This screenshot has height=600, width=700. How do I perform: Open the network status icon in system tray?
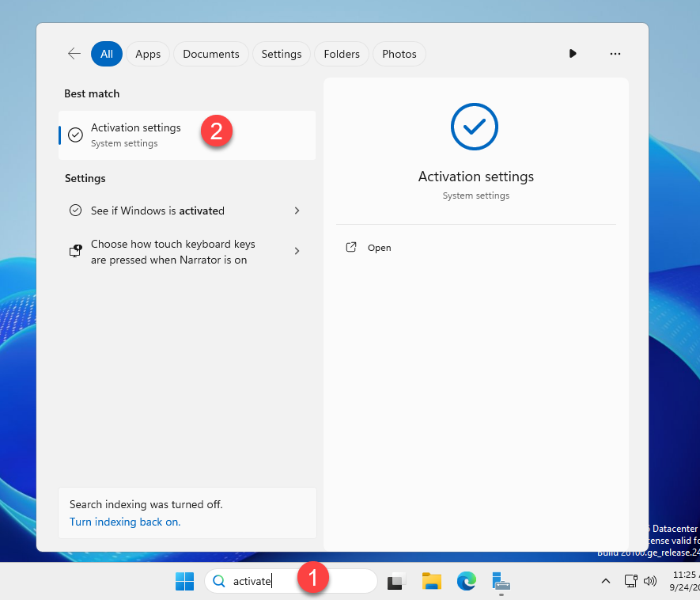[x=630, y=580]
